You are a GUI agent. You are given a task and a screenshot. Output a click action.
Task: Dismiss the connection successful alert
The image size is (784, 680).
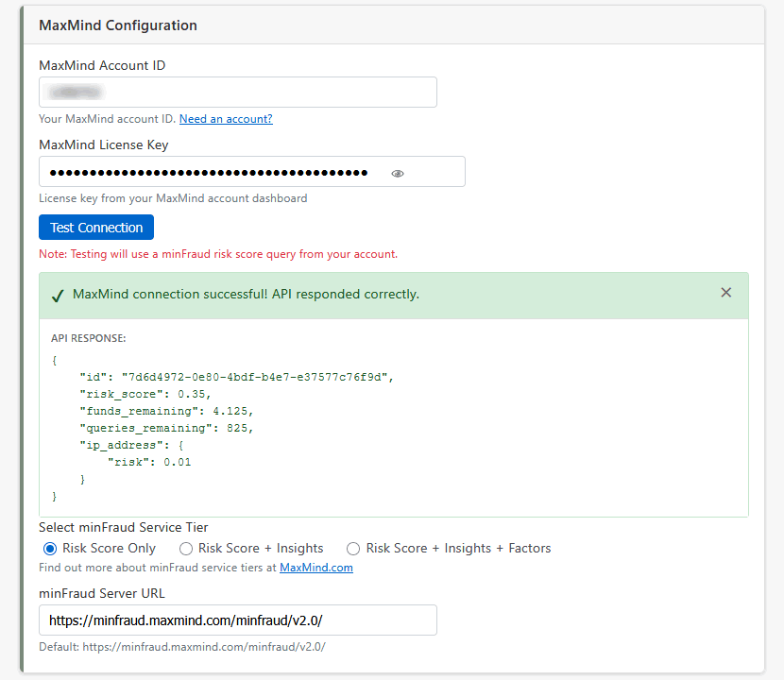pyautogui.click(x=725, y=293)
